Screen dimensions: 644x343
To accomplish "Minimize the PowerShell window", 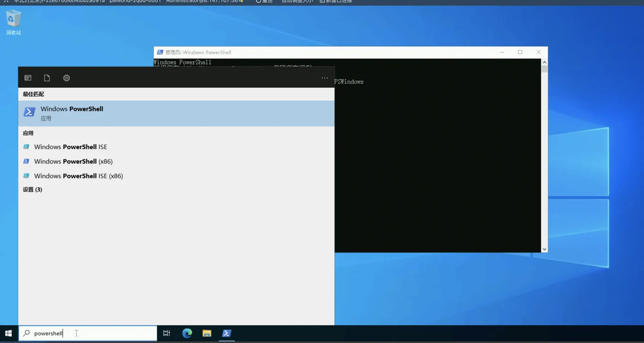I will click(x=502, y=52).
